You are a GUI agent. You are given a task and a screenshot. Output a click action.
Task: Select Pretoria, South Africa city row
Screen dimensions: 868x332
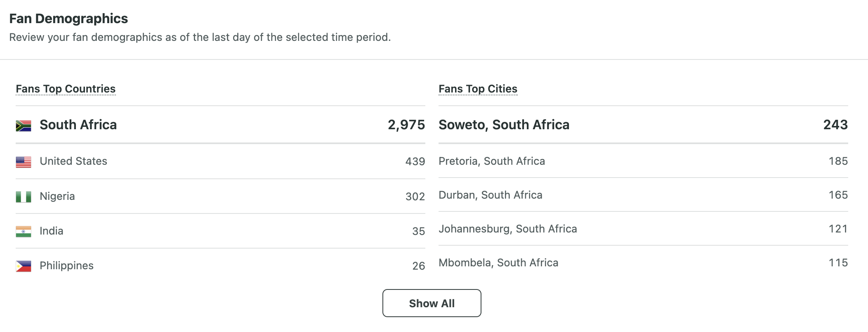643,161
